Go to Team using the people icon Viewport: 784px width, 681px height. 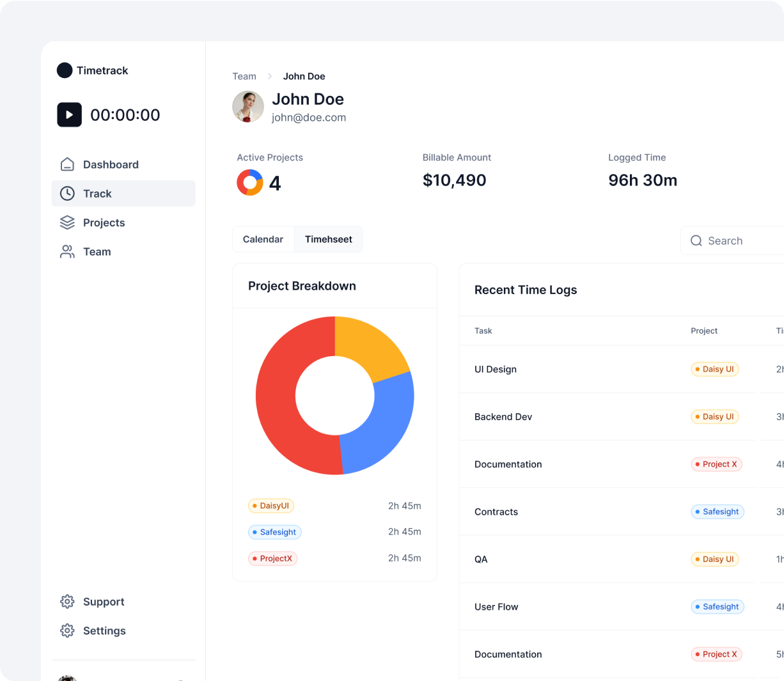click(x=67, y=252)
